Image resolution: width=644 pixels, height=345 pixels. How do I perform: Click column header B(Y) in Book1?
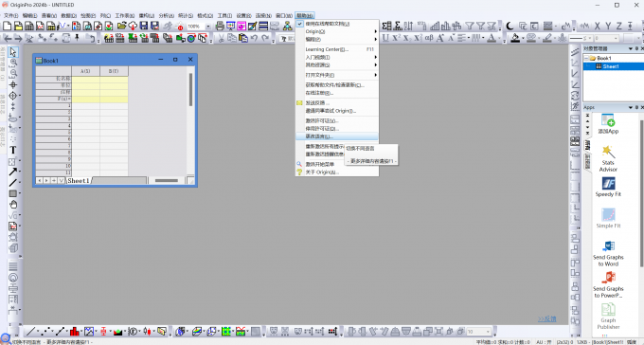click(x=114, y=71)
